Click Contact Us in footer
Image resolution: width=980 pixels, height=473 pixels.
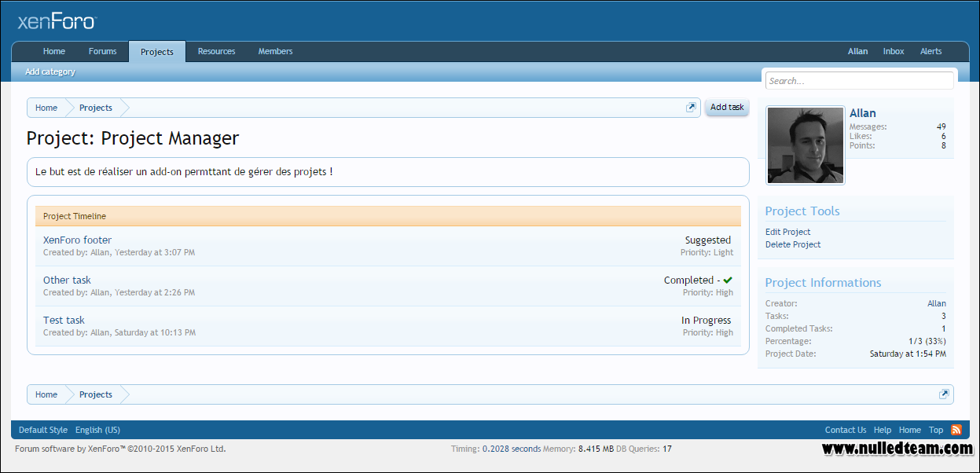tap(846, 430)
